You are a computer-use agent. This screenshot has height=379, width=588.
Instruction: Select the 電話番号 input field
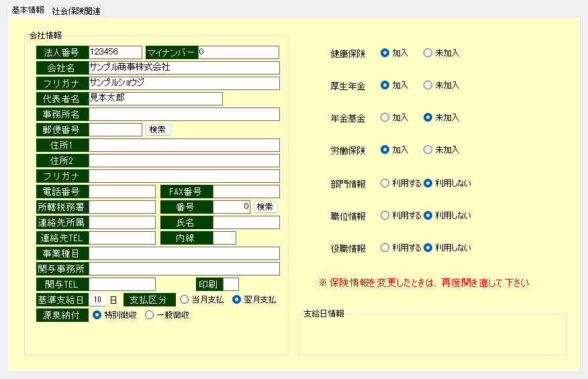point(121,192)
